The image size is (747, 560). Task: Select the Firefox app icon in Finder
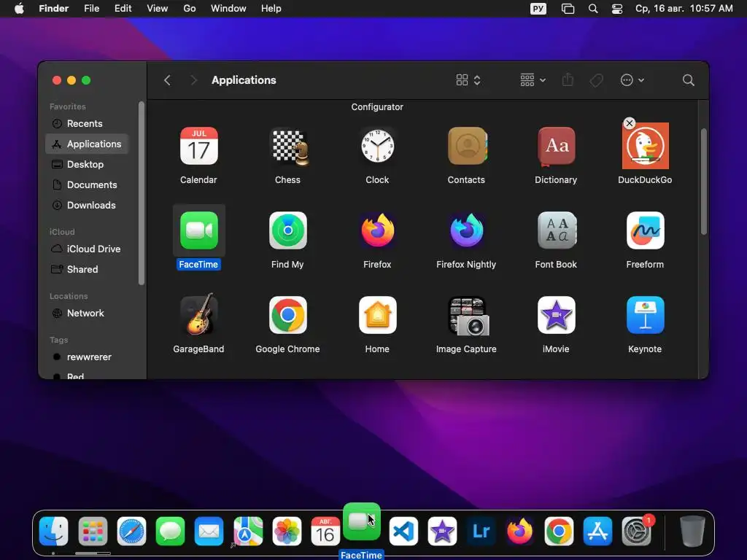(377, 230)
